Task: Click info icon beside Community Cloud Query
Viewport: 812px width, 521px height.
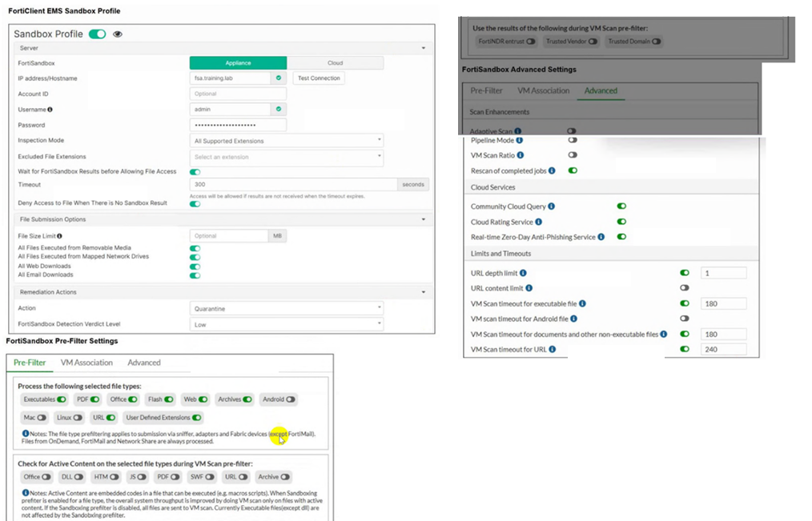Action: click(552, 206)
